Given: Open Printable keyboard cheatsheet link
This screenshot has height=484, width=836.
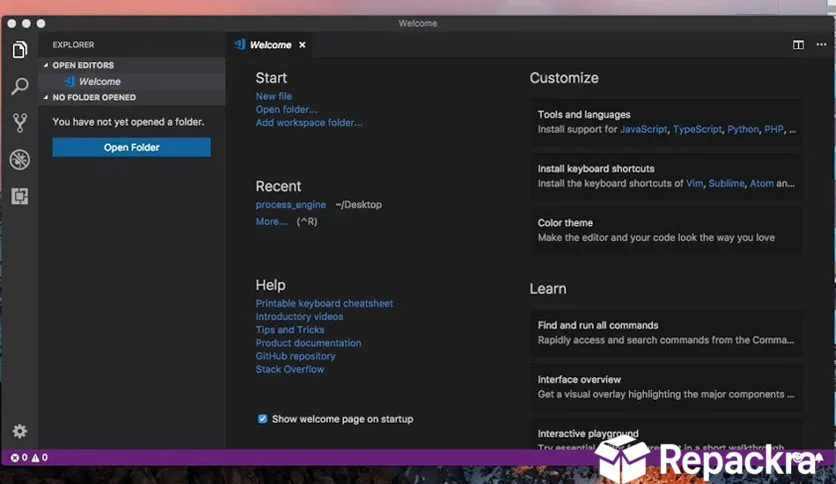Looking at the screenshot, I should pyautogui.click(x=324, y=303).
